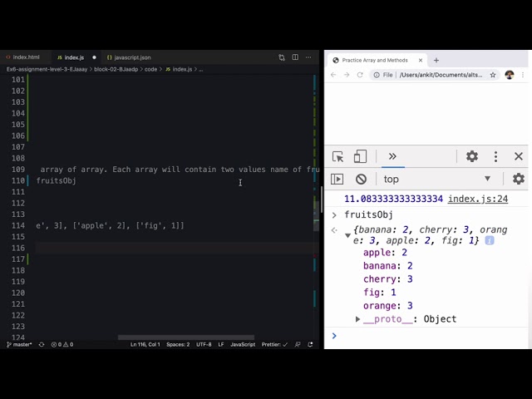Open DevTools settings gear

coord(472,156)
